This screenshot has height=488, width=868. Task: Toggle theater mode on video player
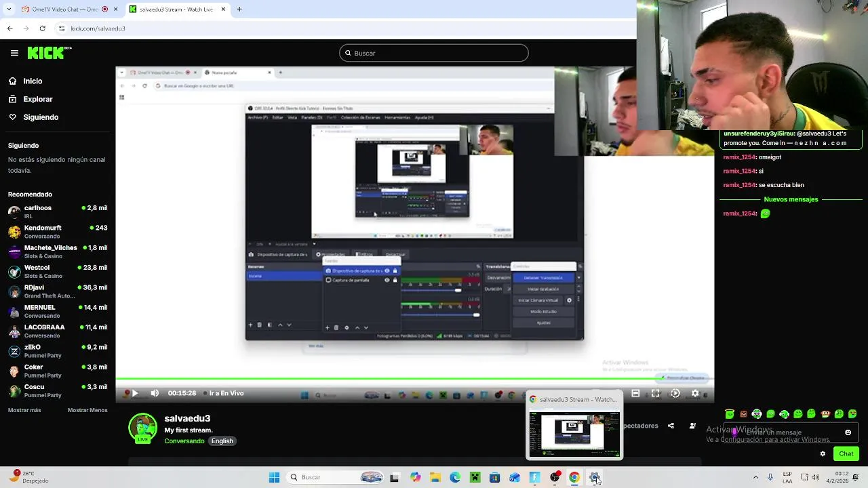click(x=635, y=393)
